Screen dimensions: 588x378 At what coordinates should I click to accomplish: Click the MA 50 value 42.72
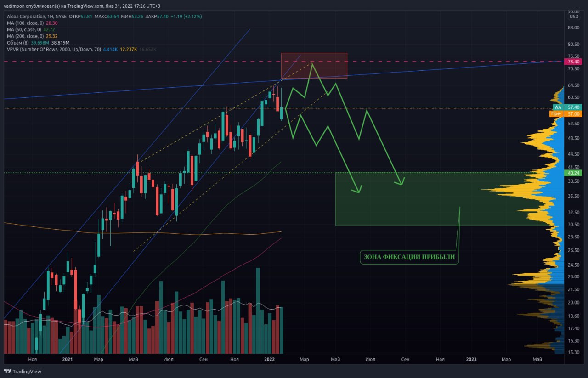click(49, 29)
